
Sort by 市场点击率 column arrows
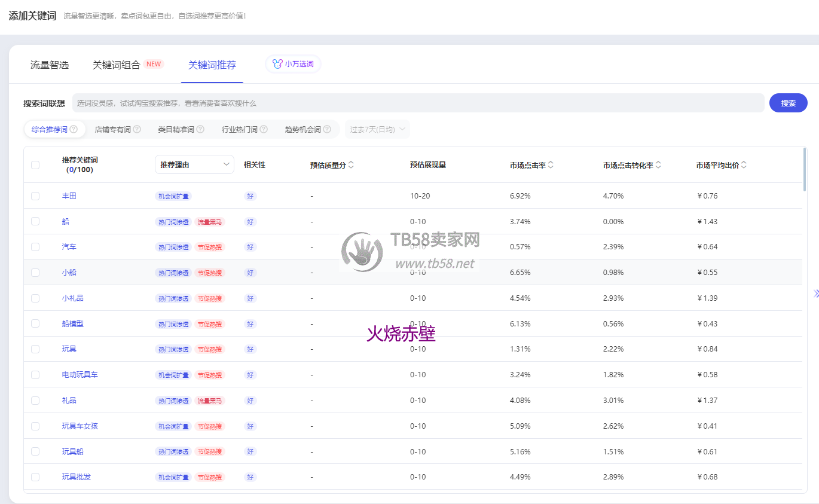point(551,165)
